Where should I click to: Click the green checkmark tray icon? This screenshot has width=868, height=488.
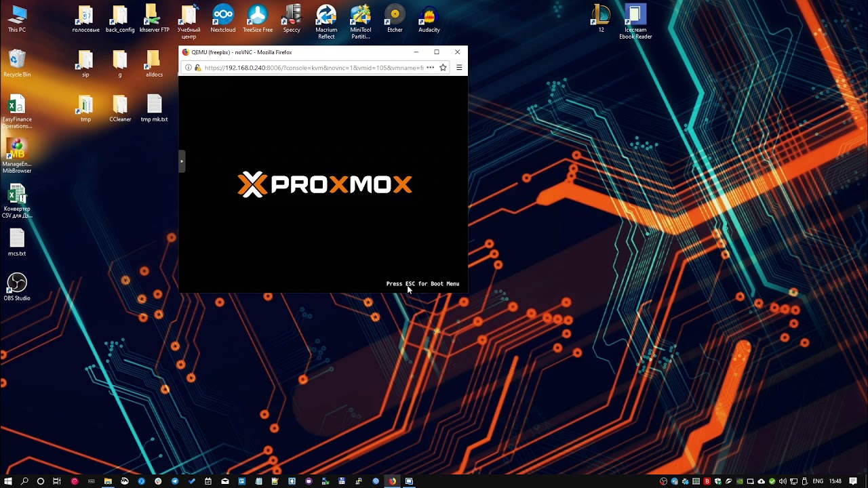pos(772,481)
